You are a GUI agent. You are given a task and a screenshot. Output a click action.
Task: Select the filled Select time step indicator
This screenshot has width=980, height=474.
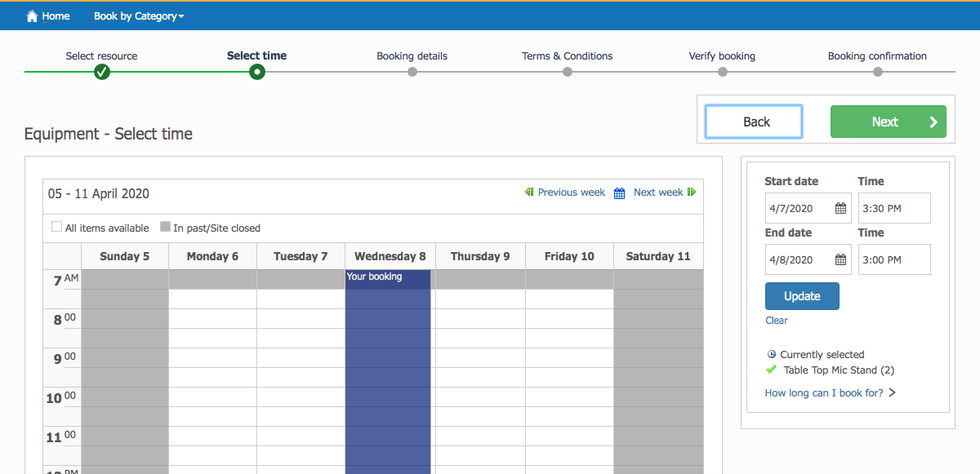tap(256, 72)
